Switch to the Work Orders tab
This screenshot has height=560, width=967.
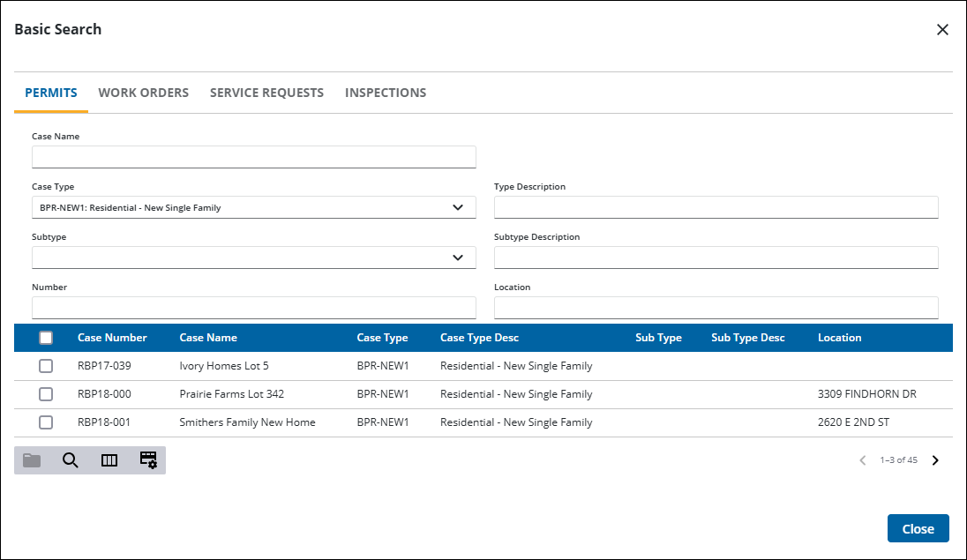click(144, 93)
